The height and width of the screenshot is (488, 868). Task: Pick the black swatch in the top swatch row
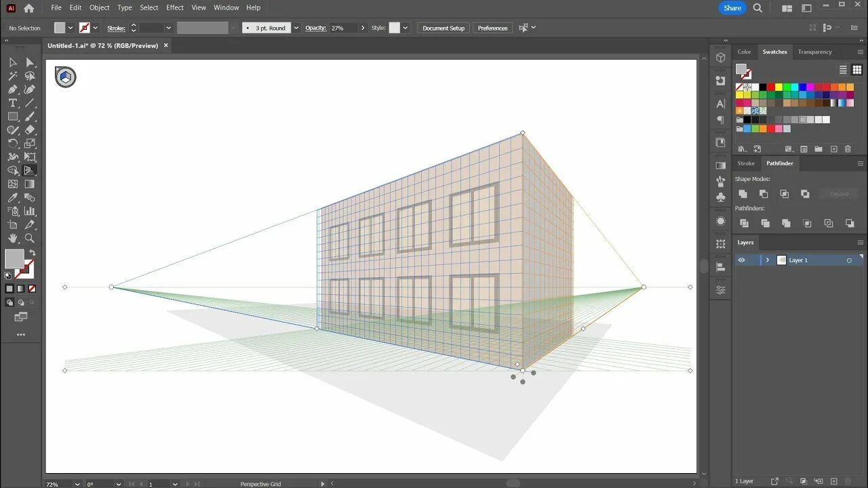[x=763, y=87]
